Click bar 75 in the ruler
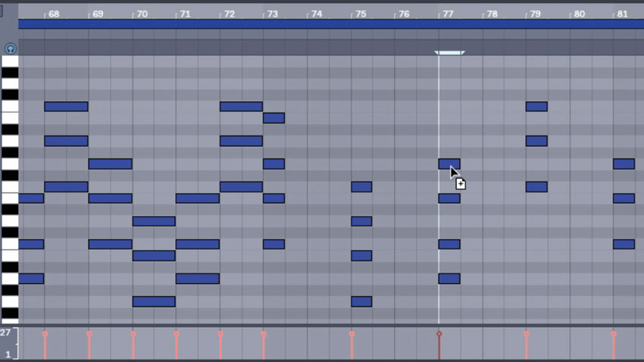This screenshot has height=362, width=644. coord(361,14)
